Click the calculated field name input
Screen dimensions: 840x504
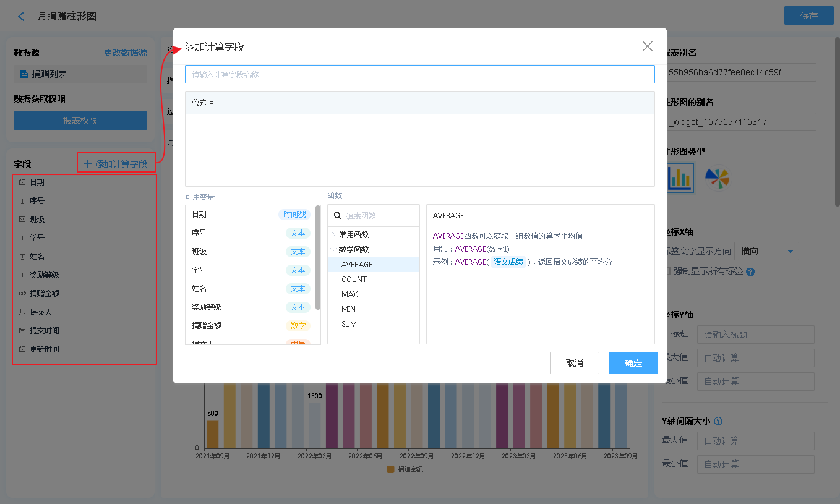coord(419,74)
